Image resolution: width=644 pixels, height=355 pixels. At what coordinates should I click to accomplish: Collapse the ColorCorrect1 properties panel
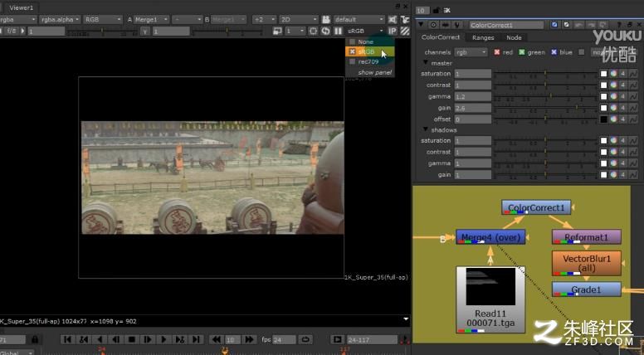point(421,25)
